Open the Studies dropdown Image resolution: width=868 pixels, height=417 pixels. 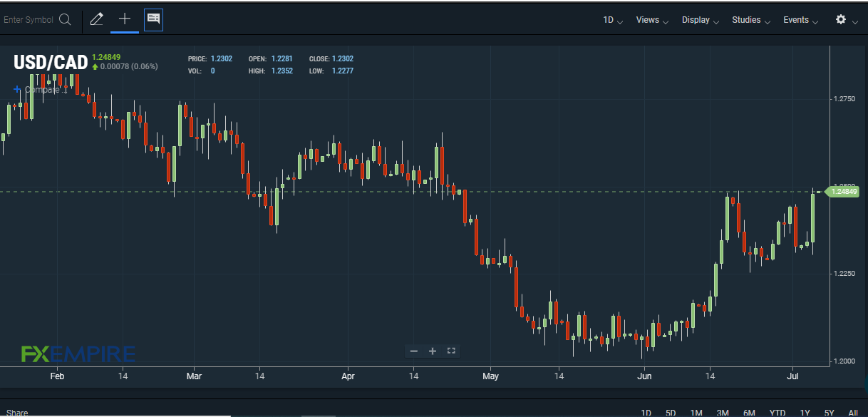[x=750, y=20]
